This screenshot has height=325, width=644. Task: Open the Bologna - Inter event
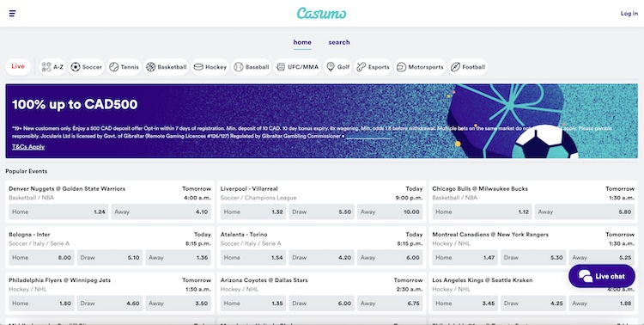(x=29, y=235)
